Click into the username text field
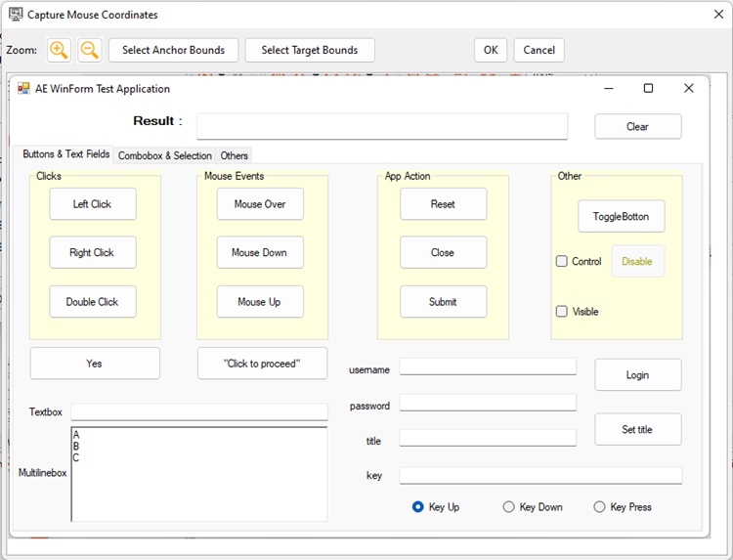 [488, 366]
